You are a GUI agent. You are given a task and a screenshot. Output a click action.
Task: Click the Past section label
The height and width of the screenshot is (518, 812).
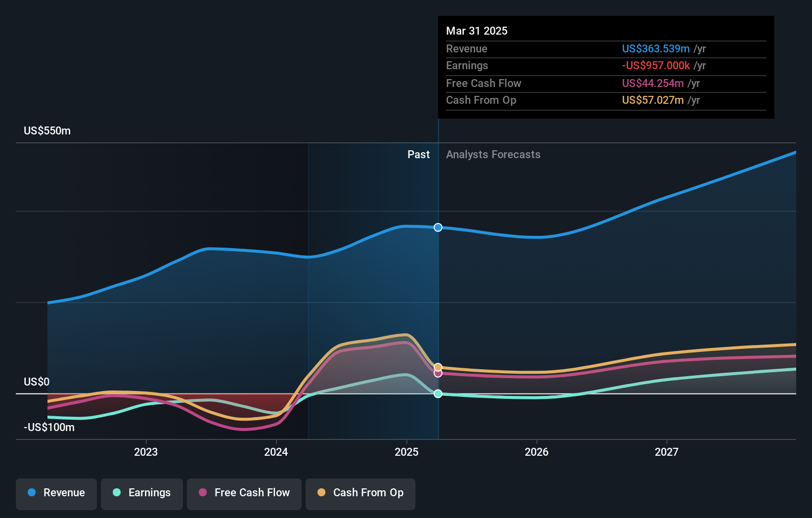(x=418, y=155)
